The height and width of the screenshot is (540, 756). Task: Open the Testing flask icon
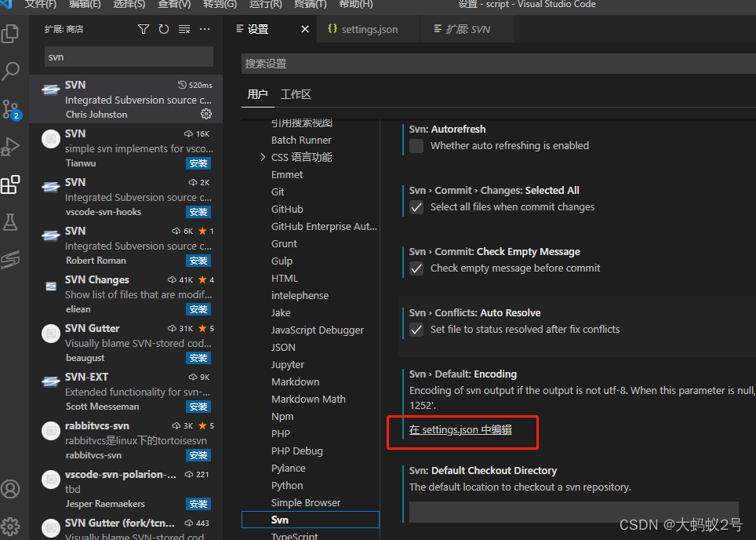click(10, 222)
